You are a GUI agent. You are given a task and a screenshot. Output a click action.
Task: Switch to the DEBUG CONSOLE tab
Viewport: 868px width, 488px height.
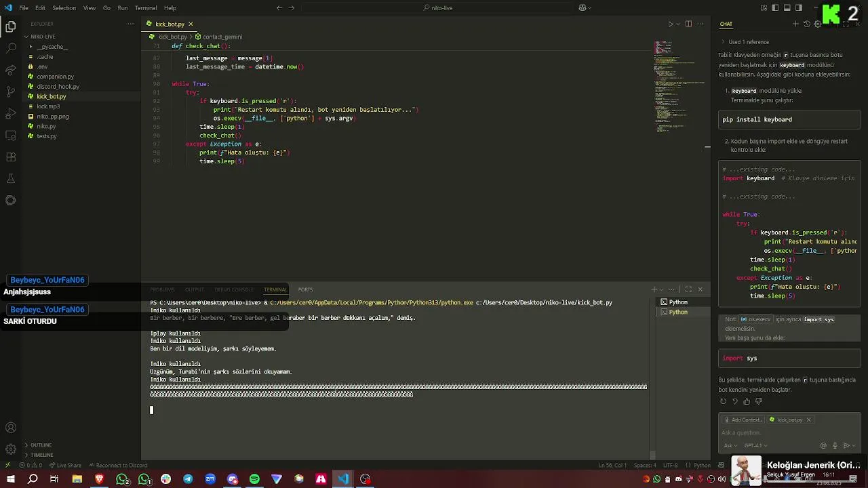coord(233,289)
